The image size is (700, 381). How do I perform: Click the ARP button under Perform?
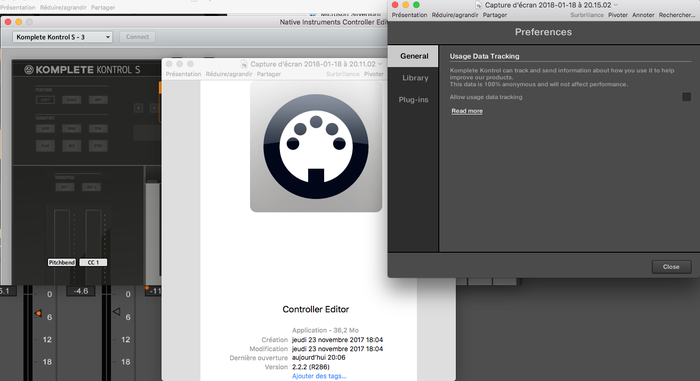tap(98, 100)
